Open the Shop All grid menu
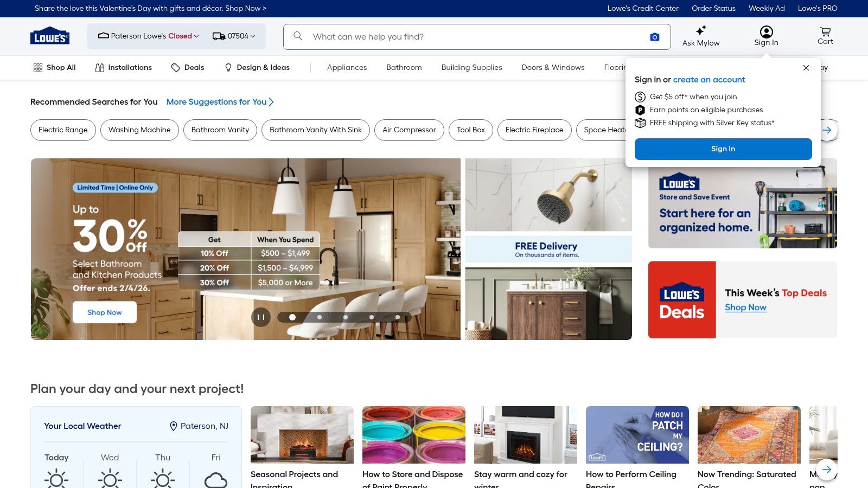868x488 pixels. point(54,68)
